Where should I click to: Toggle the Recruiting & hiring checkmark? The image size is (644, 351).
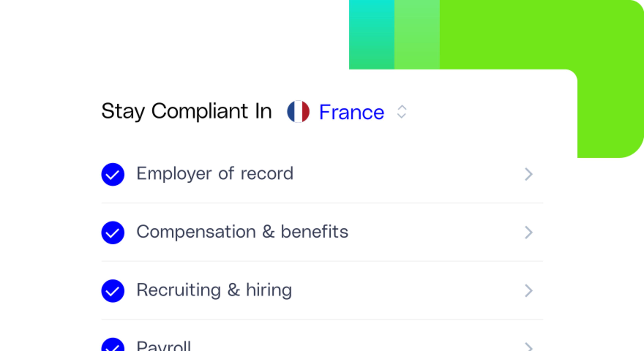coord(113,291)
